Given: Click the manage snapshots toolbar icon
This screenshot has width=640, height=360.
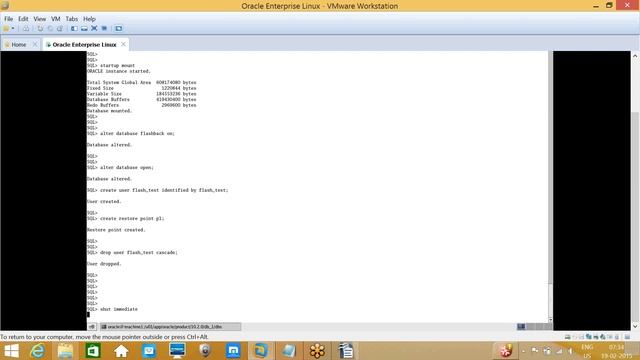Looking at the screenshot, I should (60, 29).
